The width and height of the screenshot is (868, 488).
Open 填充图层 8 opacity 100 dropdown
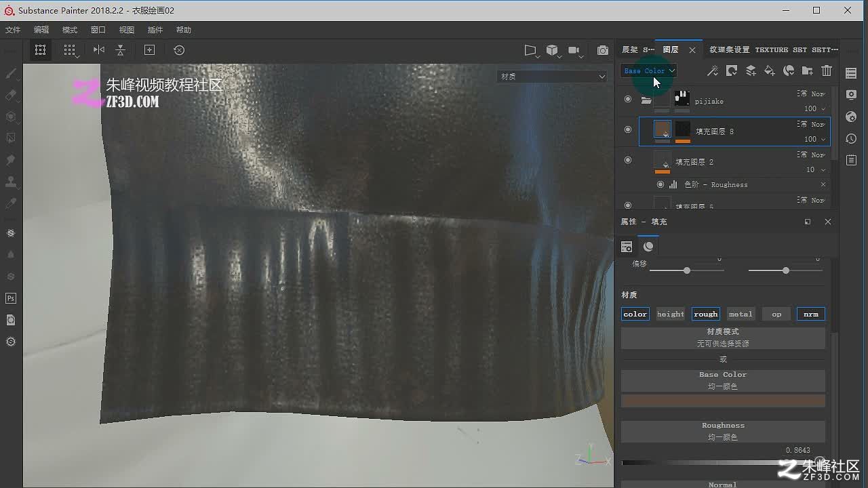[x=815, y=139]
